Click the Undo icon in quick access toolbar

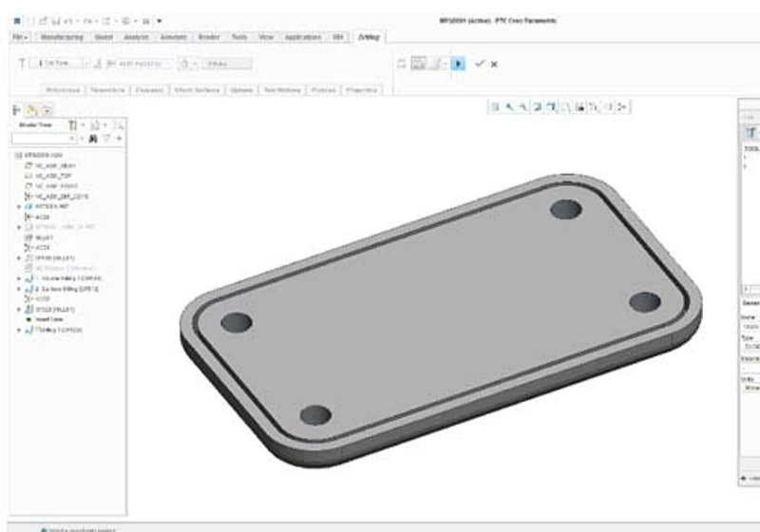[68, 21]
